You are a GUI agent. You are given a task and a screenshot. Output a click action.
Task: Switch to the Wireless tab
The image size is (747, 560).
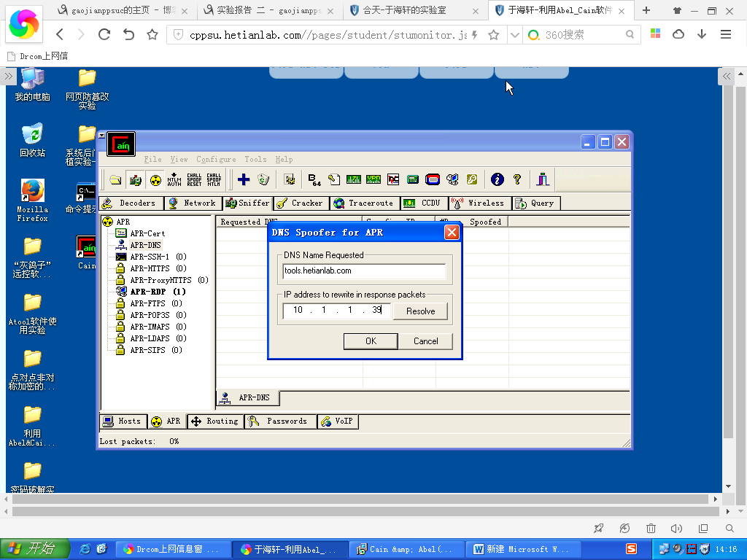coord(480,203)
